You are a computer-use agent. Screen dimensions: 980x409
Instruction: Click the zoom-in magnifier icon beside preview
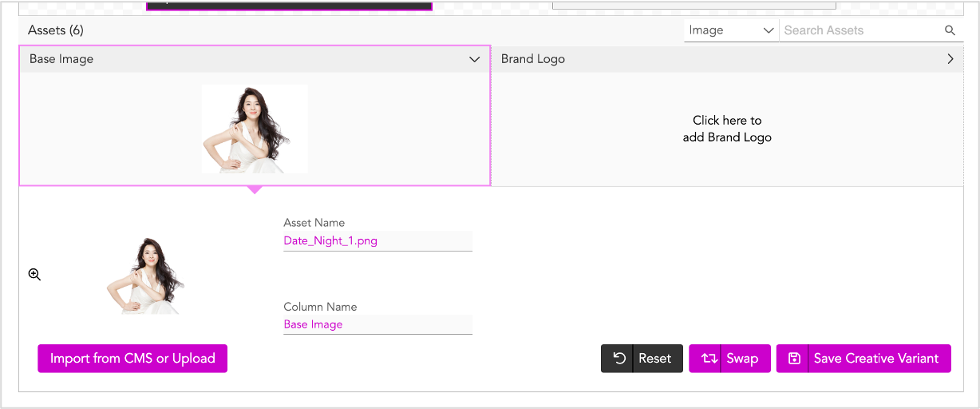(34, 274)
